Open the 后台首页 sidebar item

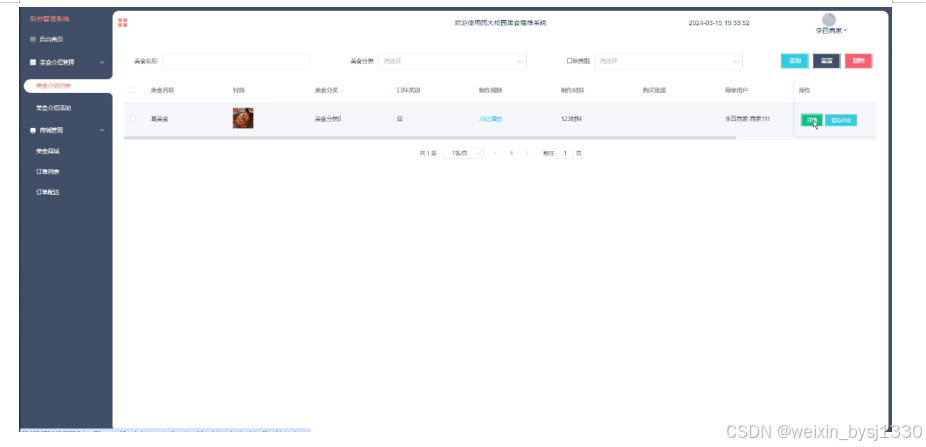click(51, 40)
